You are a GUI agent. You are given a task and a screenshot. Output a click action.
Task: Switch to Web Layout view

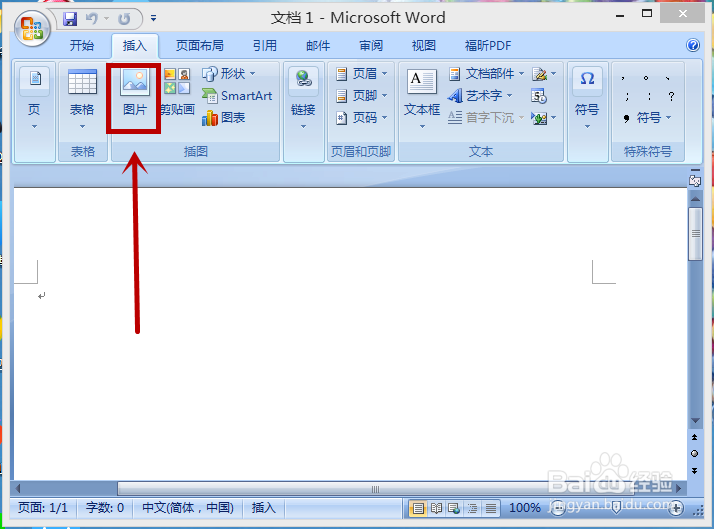tap(454, 508)
